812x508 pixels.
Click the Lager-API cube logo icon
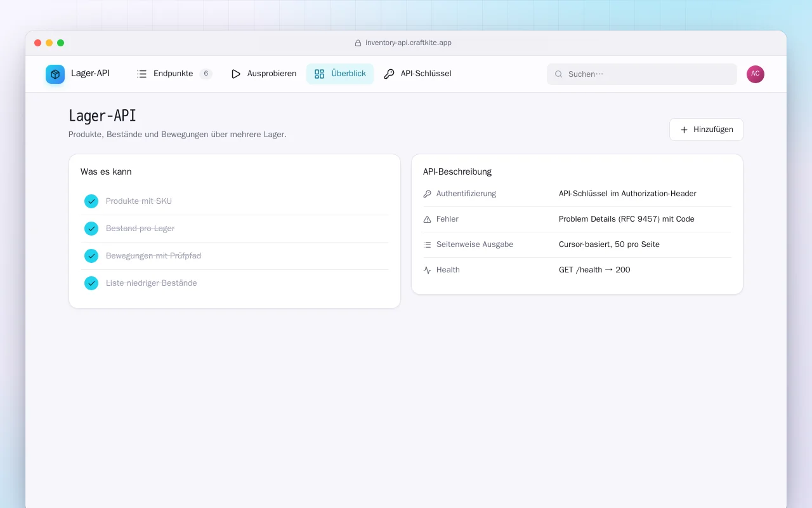pos(55,74)
